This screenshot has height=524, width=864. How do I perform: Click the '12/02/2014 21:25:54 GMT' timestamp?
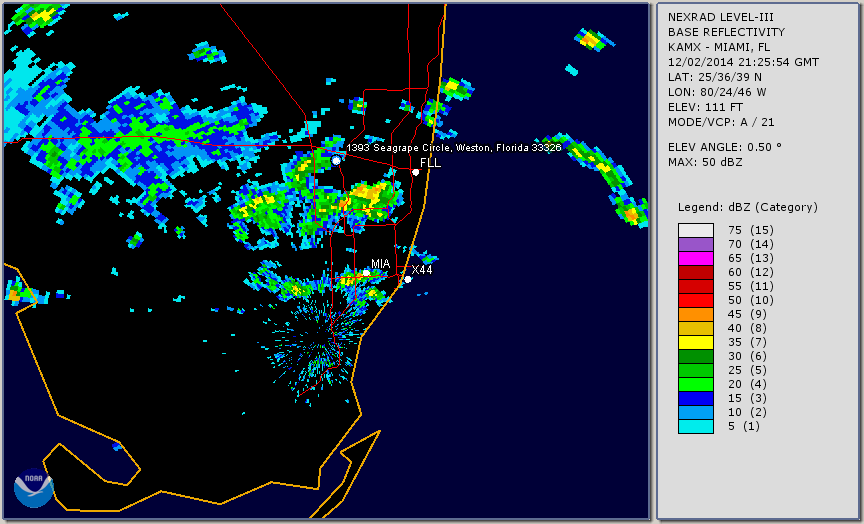[x=743, y=62]
